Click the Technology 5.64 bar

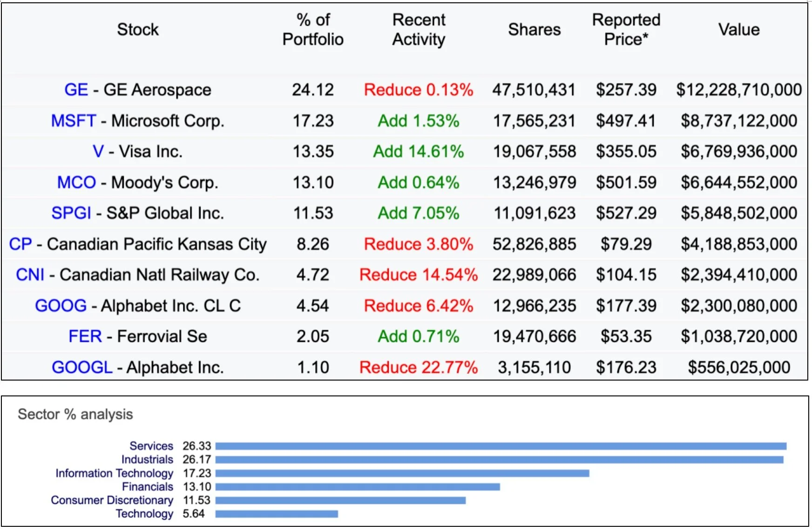[277, 514]
